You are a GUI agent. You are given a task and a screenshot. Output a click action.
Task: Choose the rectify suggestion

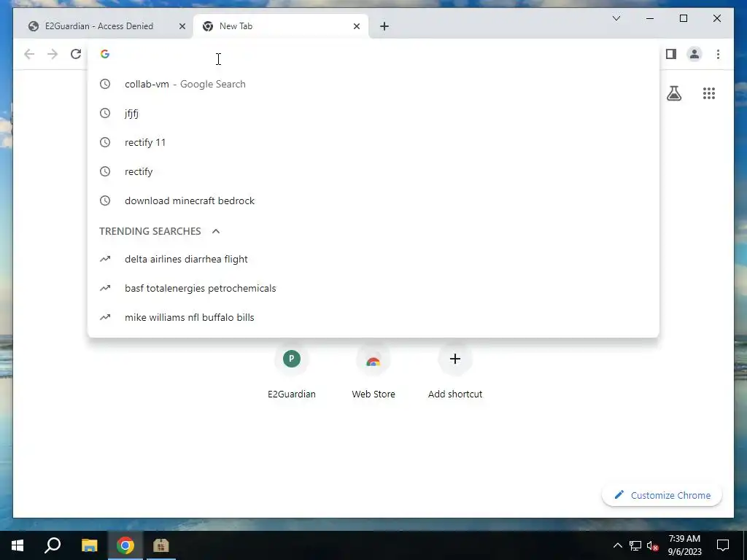373,171
